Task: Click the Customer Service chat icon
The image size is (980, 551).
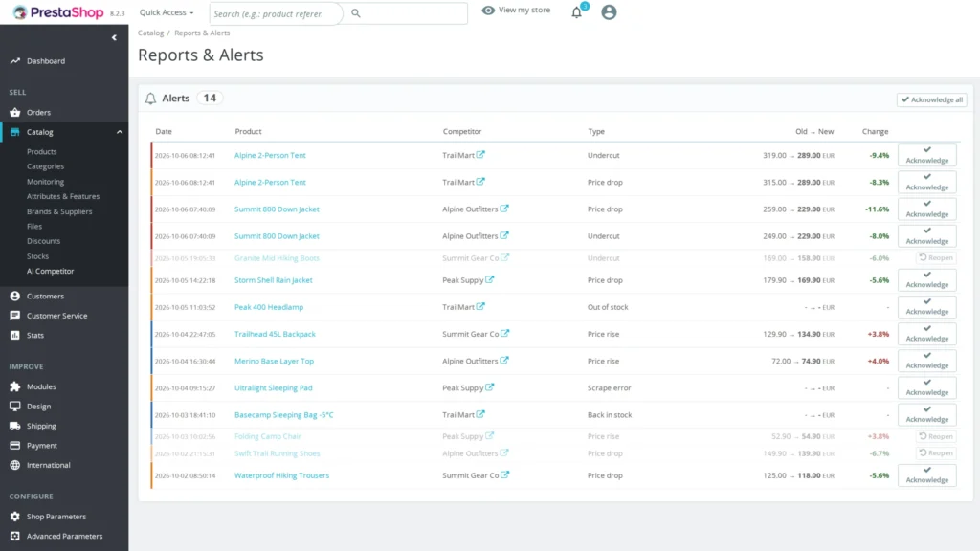Action: pos(15,316)
